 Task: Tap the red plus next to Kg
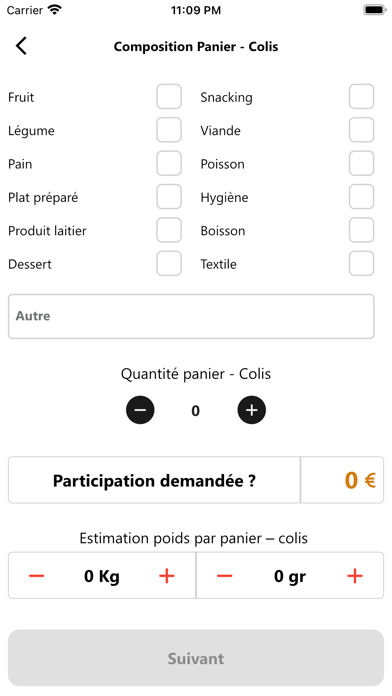[x=166, y=576]
